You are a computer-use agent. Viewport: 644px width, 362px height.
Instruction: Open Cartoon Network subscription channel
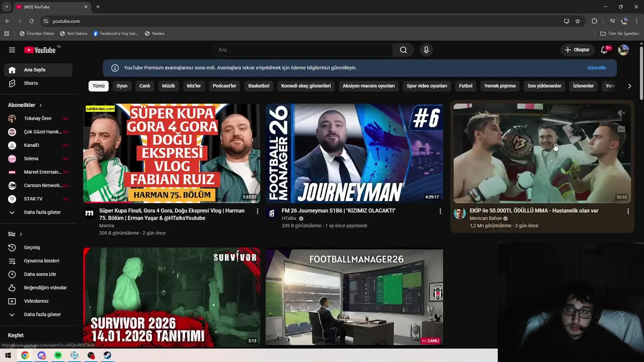[38, 186]
